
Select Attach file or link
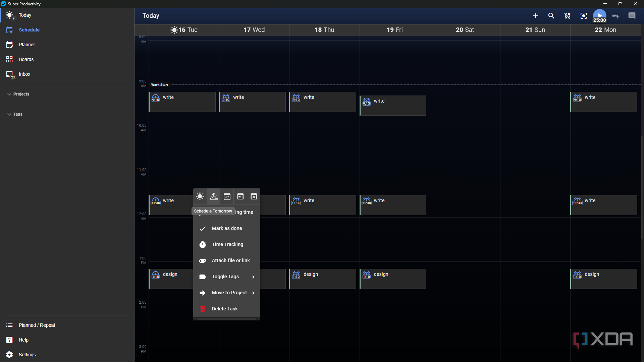(227, 260)
